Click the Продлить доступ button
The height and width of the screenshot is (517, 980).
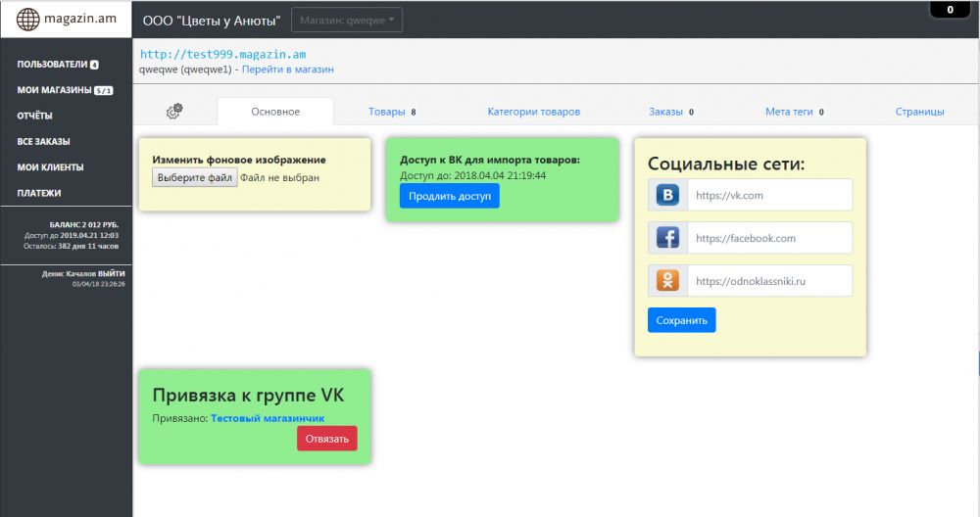coord(449,196)
